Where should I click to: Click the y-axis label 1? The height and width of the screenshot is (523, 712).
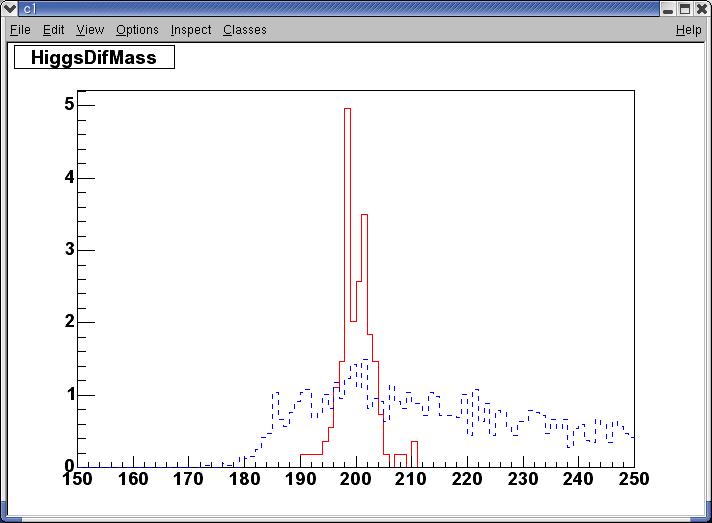(70, 395)
